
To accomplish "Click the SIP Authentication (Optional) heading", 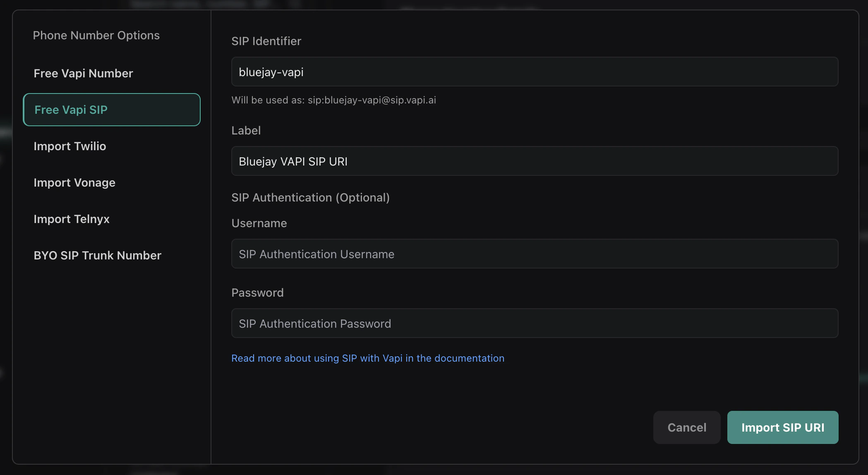I will pyautogui.click(x=310, y=197).
